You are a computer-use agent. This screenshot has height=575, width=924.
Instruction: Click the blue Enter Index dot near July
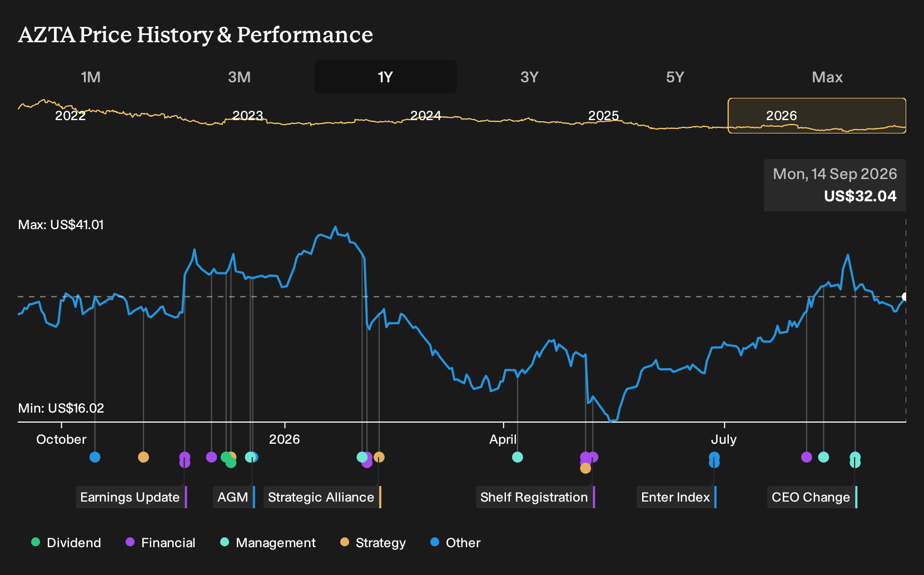714,457
